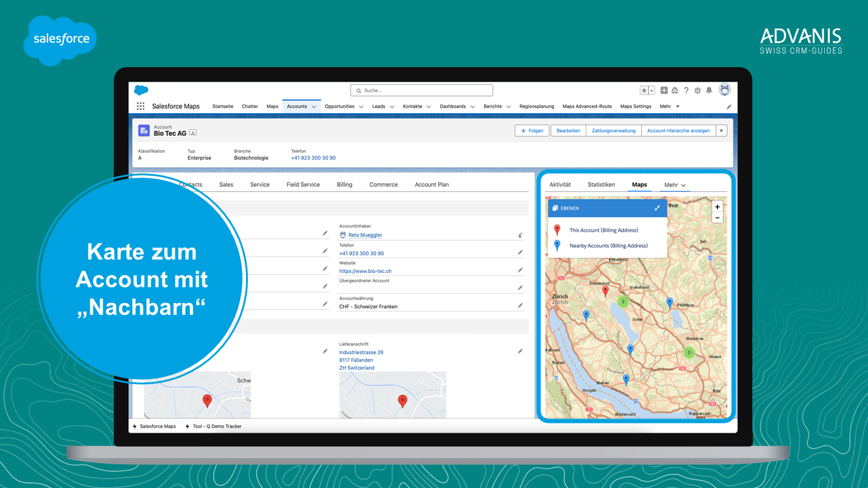This screenshot has width=868, height=488.
Task: Edit the Website field pencil icon
Action: 520,270
